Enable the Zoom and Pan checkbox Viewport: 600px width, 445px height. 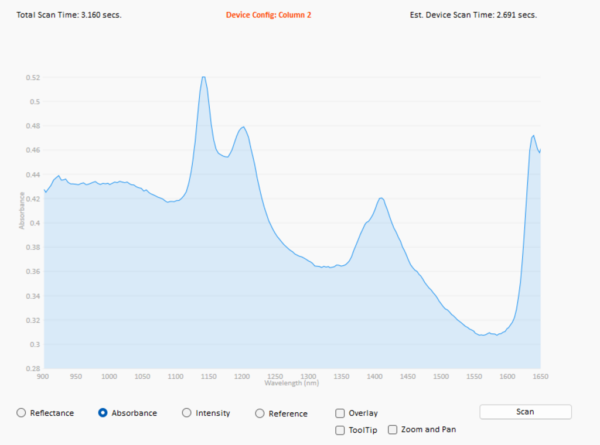[392, 429]
